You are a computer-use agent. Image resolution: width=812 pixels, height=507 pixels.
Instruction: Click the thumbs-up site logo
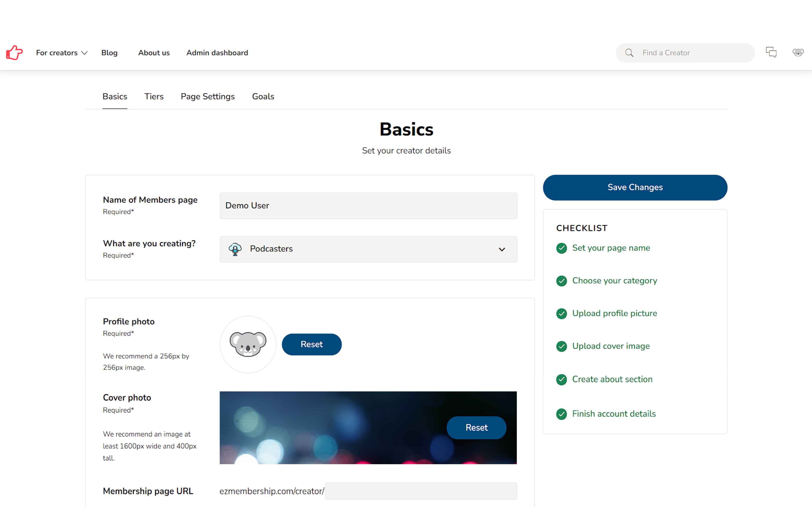15,53
